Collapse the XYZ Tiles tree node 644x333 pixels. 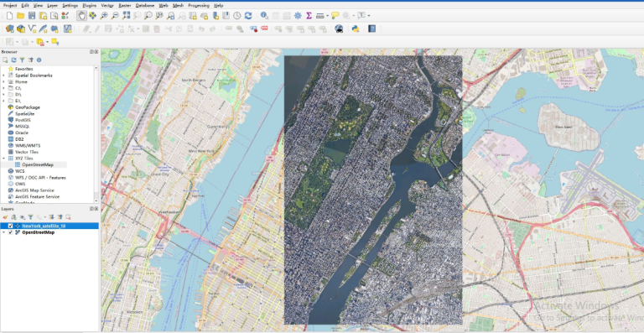(x=3, y=158)
